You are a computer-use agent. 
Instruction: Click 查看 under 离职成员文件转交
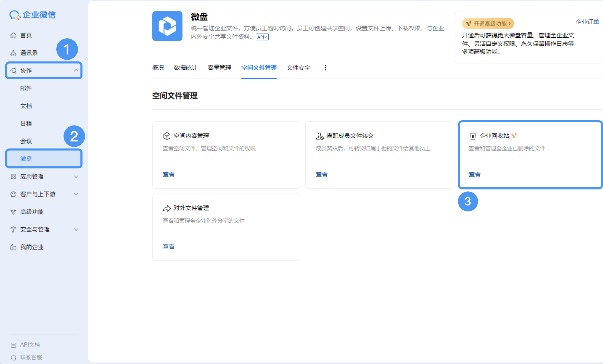321,174
